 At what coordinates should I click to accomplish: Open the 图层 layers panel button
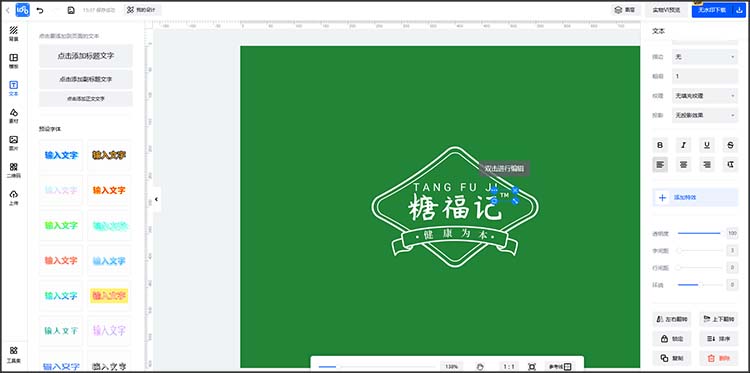point(626,10)
